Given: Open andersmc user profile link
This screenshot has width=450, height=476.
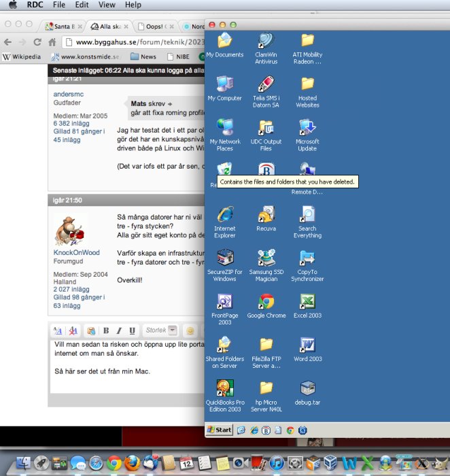Looking at the screenshot, I should [68, 94].
